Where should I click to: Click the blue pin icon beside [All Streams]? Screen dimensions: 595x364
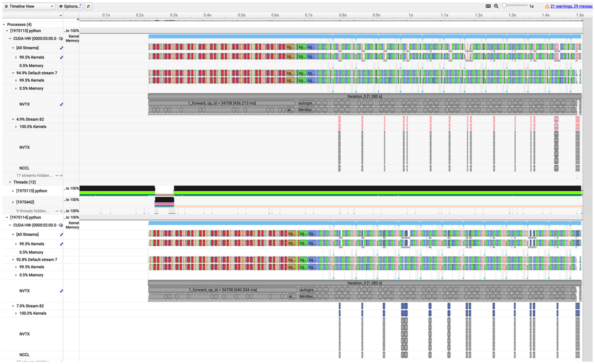62,48
